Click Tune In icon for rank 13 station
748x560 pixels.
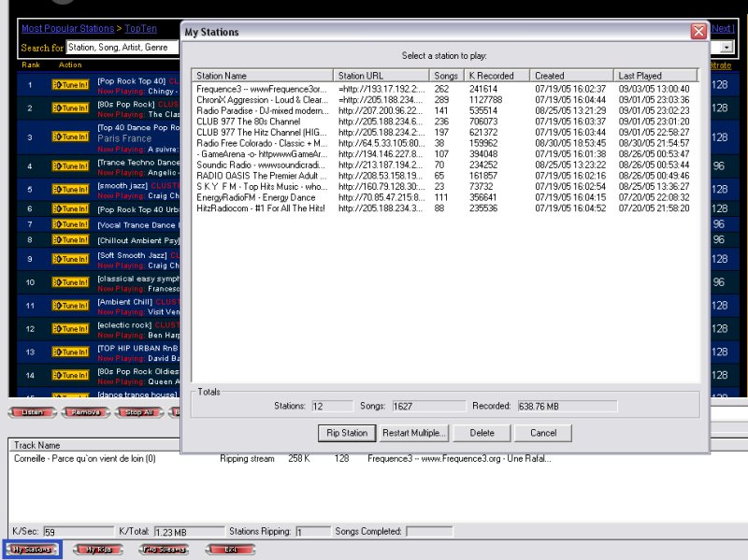point(71,352)
